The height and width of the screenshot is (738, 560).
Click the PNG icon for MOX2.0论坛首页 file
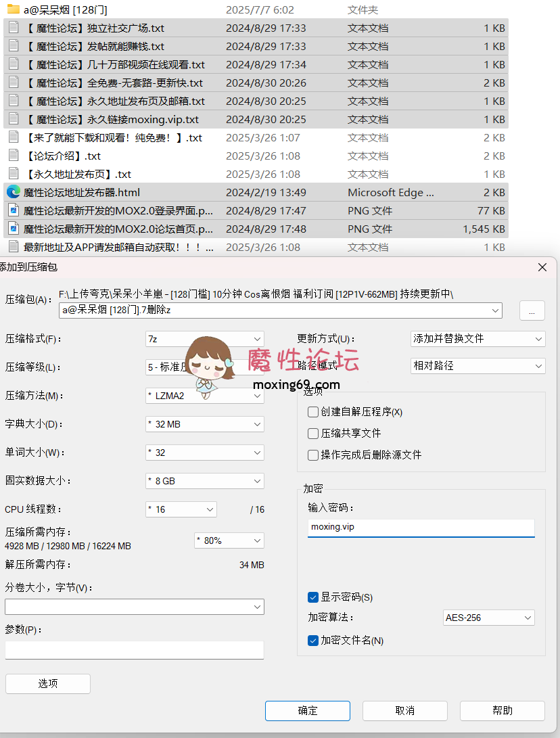pyautogui.click(x=14, y=229)
